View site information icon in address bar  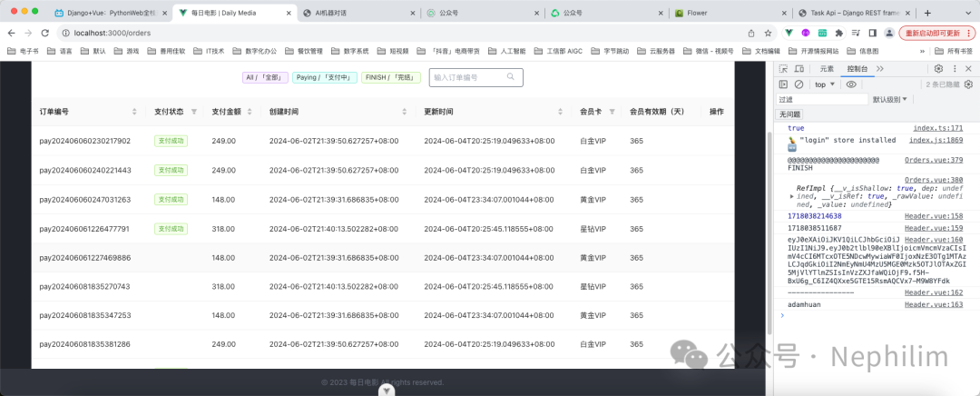click(x=65, y=34)
